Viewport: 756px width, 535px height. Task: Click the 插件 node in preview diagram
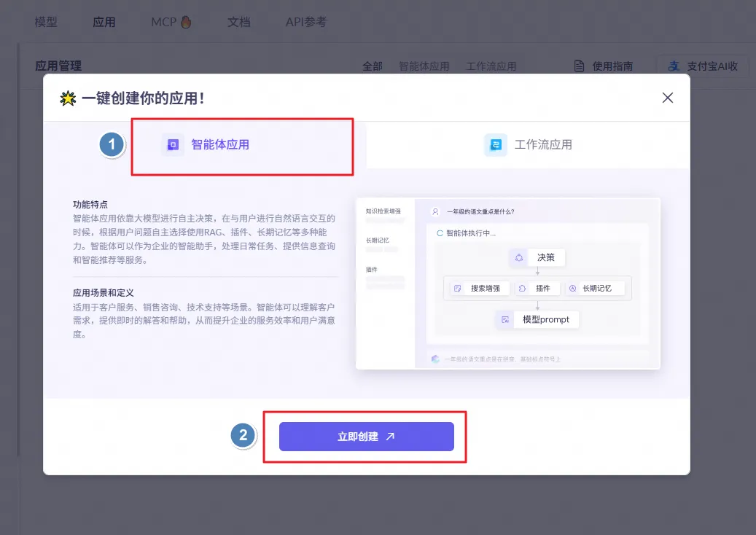[x=537, y=288]
